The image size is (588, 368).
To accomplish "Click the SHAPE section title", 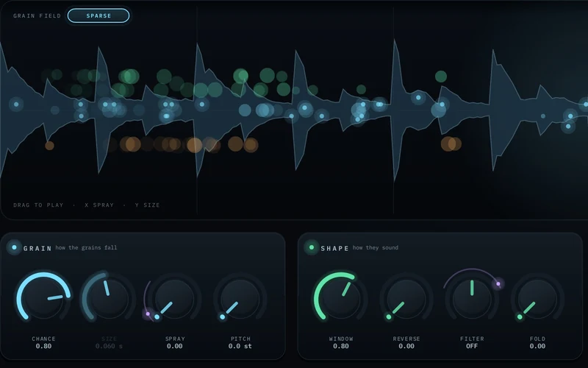I will pos(334,248).
